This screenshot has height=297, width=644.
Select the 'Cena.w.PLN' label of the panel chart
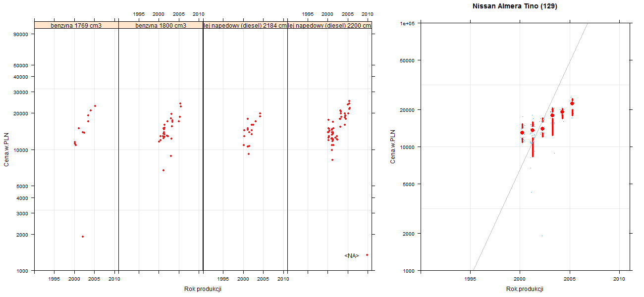6,148
